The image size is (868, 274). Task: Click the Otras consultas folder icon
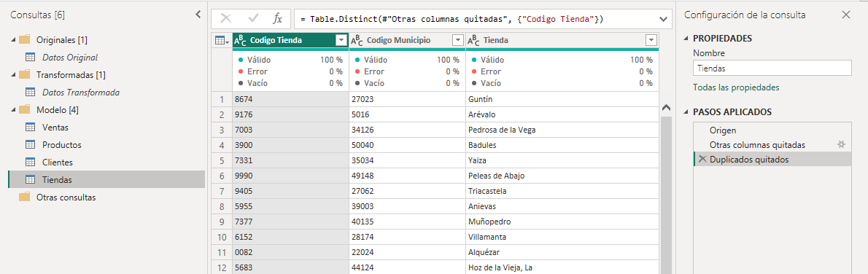24,197
